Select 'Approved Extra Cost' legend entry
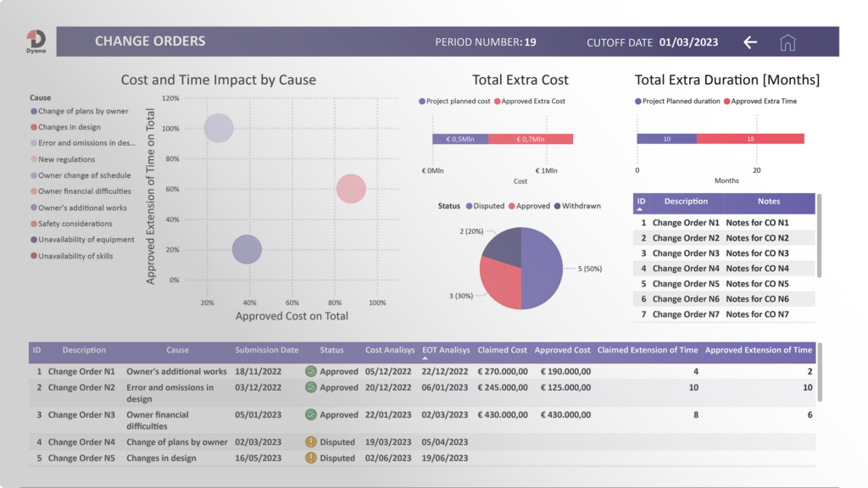This screenshot has width=868, height=488. pyautogui.click(x=530, y=102)
